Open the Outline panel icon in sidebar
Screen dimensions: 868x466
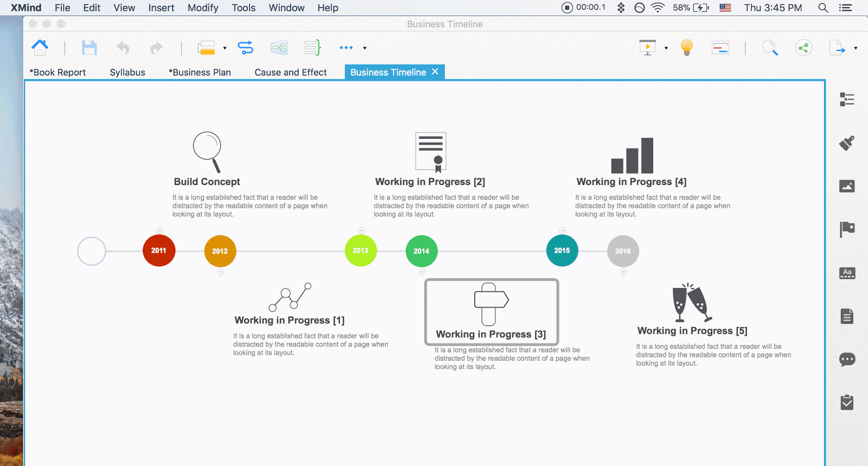pyautogui.click(x=847, y=99)
